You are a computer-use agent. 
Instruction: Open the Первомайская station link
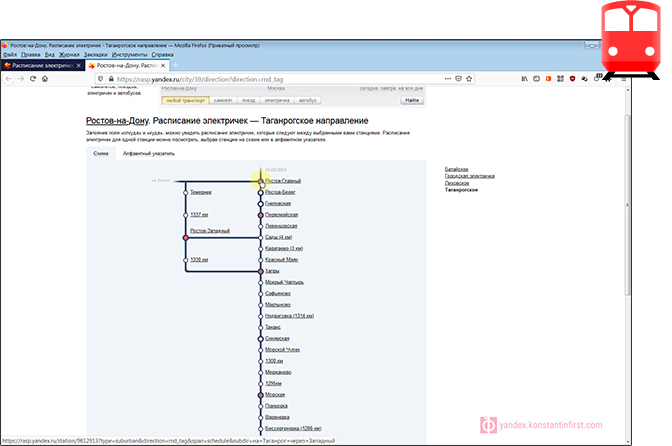pyautogui.click(x=282, y=215)
